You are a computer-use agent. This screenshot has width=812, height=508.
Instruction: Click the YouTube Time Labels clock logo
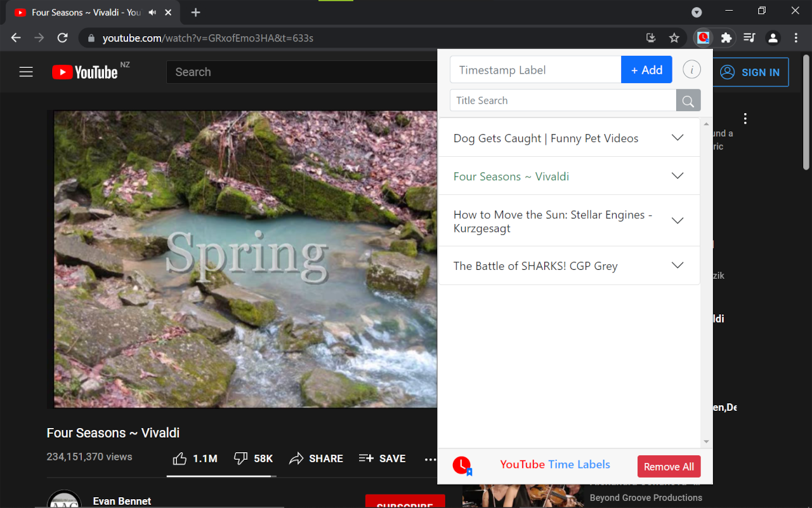pyautogui.click(x=462, y=466)
